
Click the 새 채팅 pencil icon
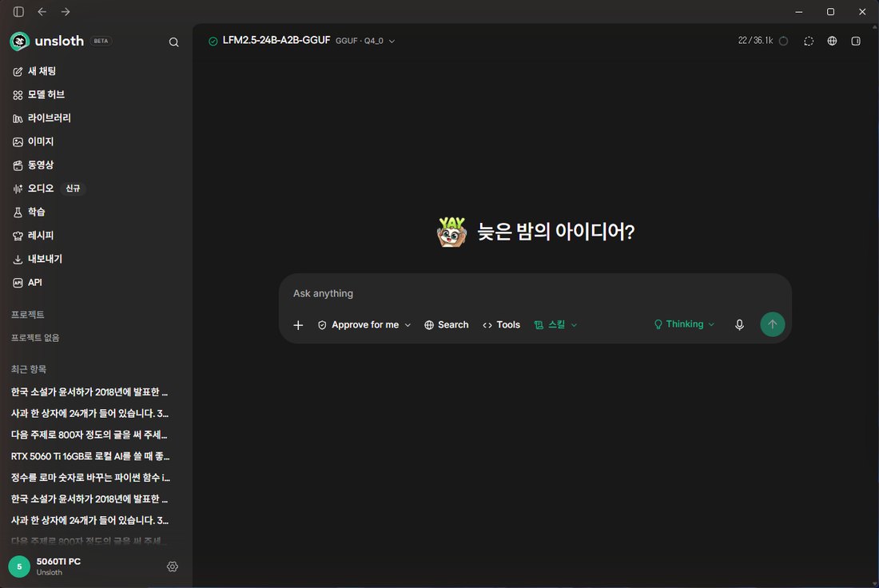[18, 72]
